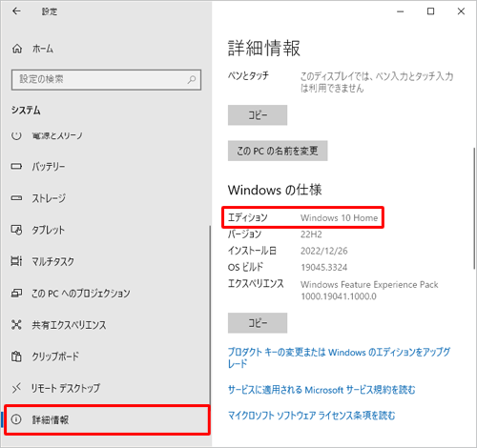Click the Windows 10 Home edition value

(339, 217)
